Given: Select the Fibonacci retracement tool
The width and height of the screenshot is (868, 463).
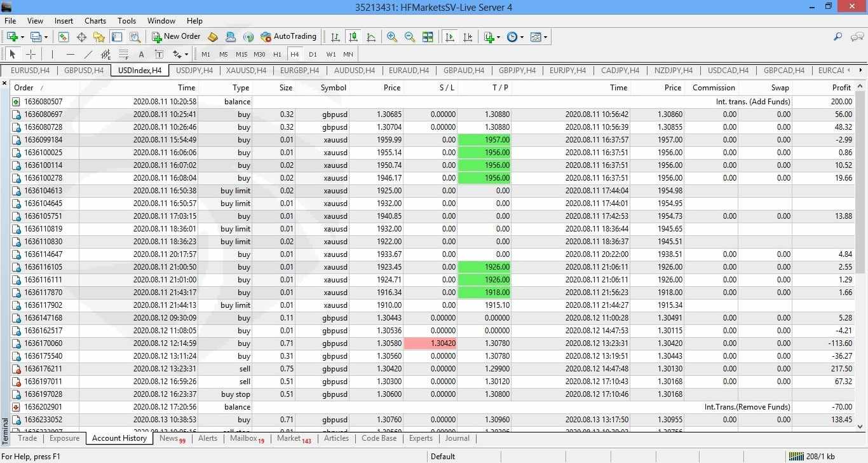Looking at the screenshot, I should tap(124, 54).
